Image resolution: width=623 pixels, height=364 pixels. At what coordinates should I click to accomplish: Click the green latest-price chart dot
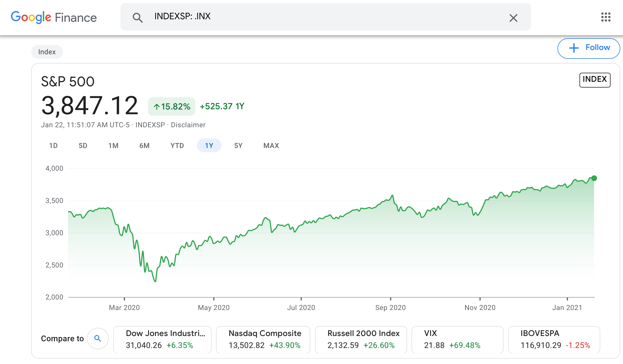[594, 178]
